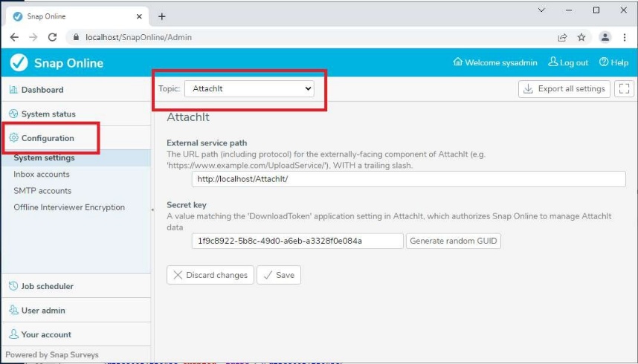Toggle the fullscreen expand icon
This screenshot has height=364, width=638.
point(624,89)
